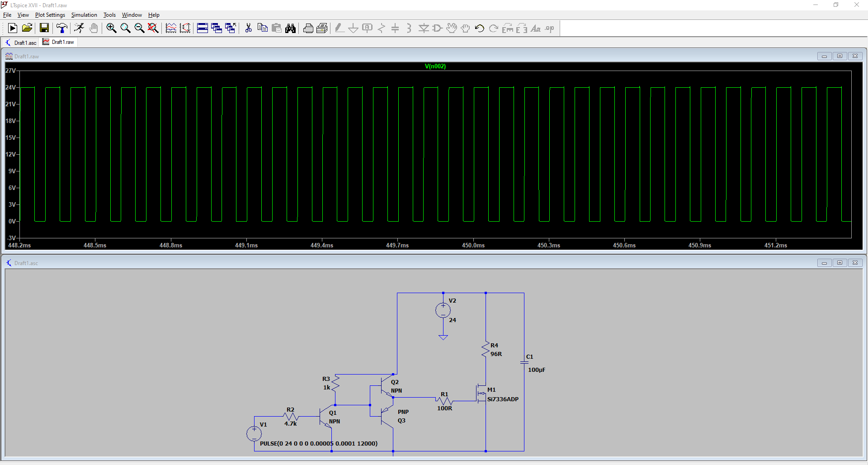The image size is (868, 465).
Task: Open the Plot Settings menu
Action: [50, 15]
